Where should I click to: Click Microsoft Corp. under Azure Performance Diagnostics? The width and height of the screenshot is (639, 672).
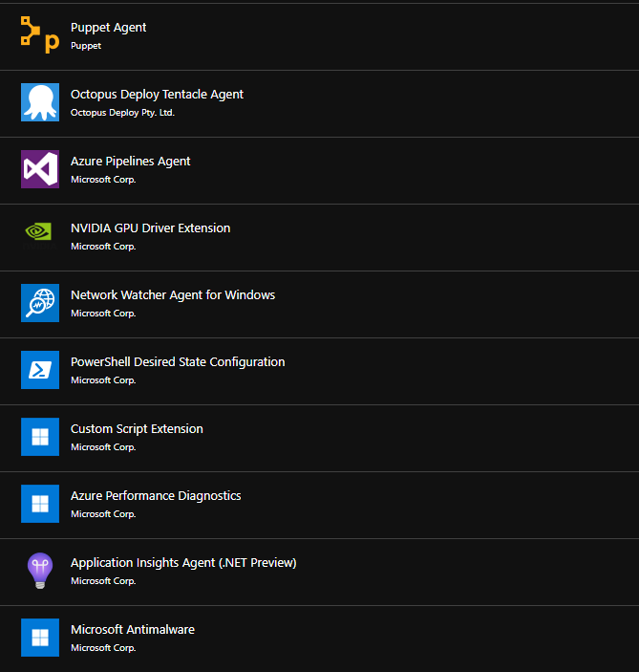point(103,514)
